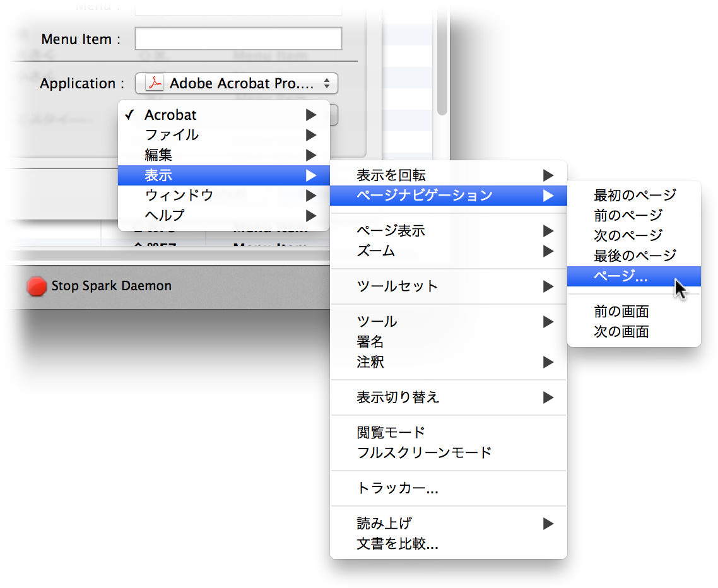This screenshot has width=718, height=588.
Task: Expand the ツール submenu
Action: 449,322
